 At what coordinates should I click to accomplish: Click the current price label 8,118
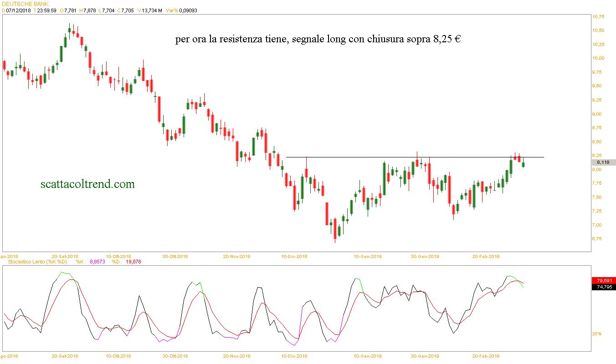click(x=604, y=162)
